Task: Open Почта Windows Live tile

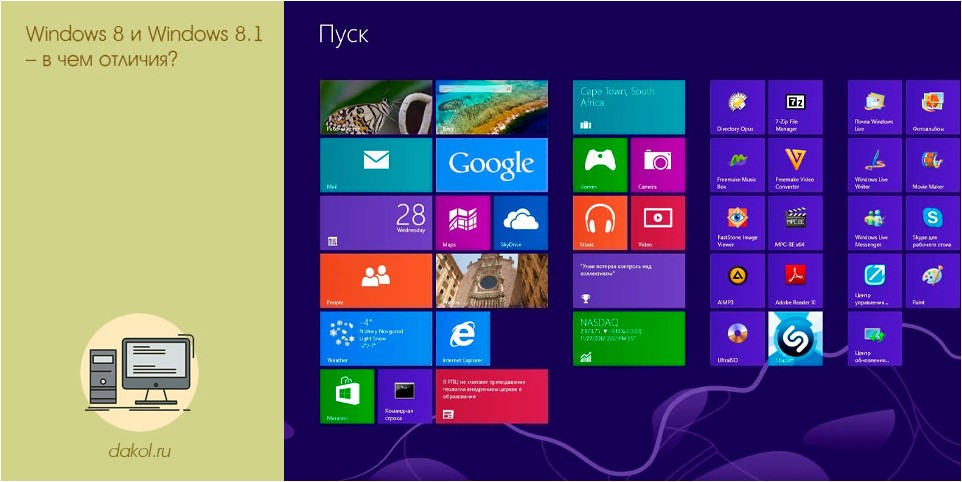Action: [875, 107]
